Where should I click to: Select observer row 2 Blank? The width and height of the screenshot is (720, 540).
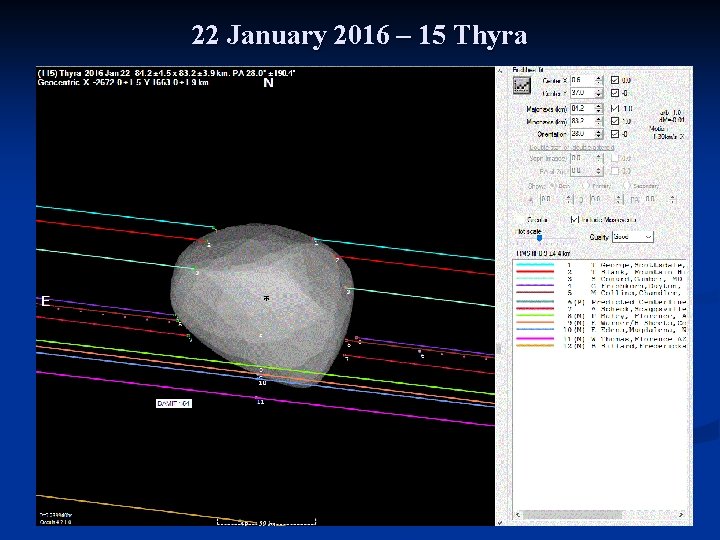600,272
